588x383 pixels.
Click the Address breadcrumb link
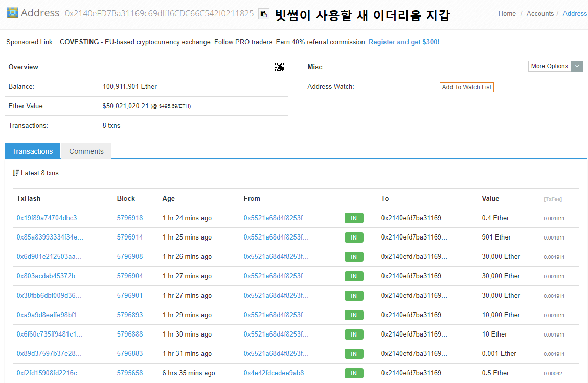click(x=575, y=13)
